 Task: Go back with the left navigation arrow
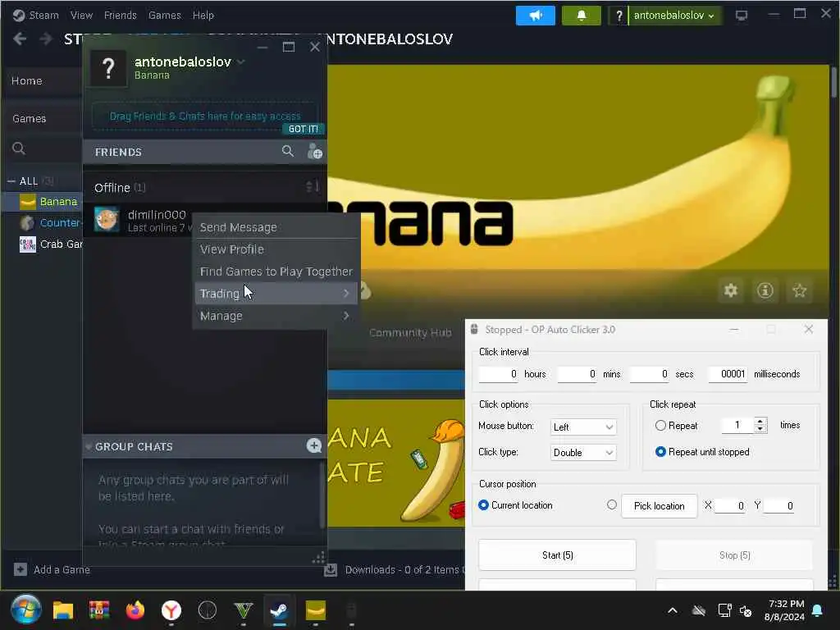(20, 39)
